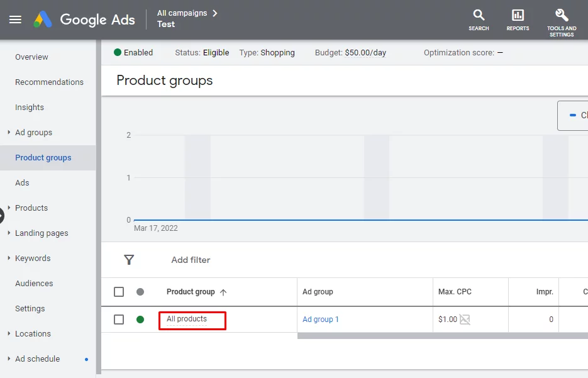Click the Add filter field

191,260
